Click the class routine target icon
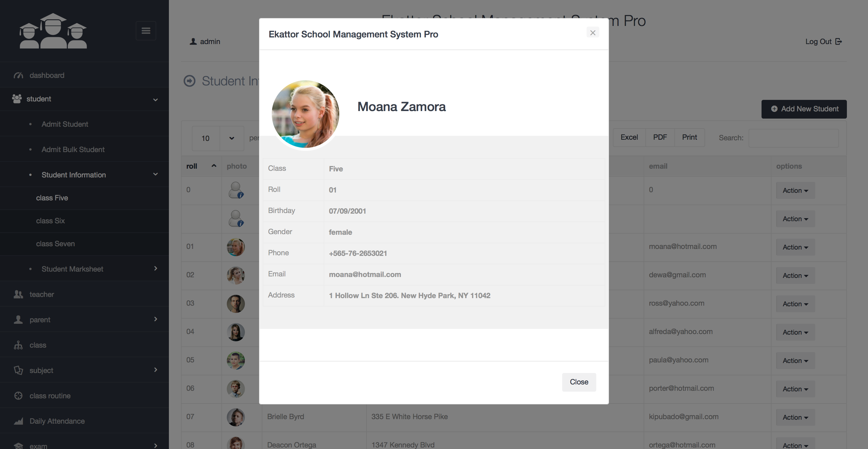The height and width of the screenshot is (449, 868). pyautogui.click(x=18, y=395)
